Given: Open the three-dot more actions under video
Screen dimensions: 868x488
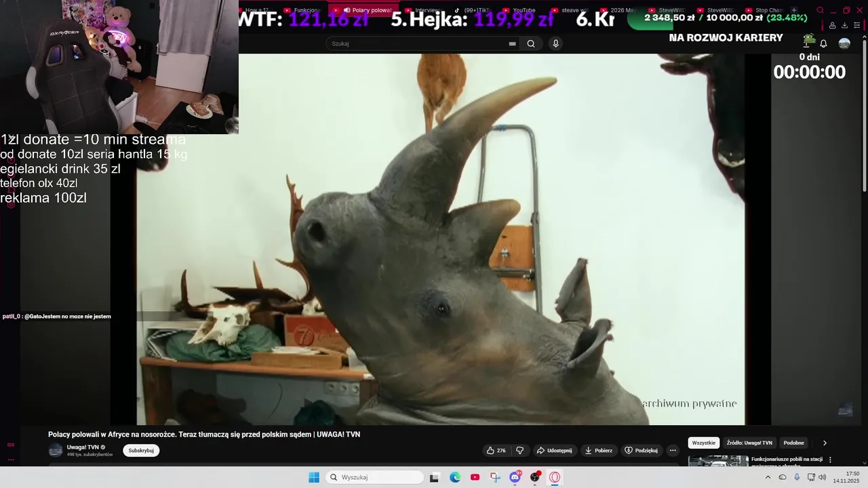Looking at the screenshot, I should coord(673,450).
